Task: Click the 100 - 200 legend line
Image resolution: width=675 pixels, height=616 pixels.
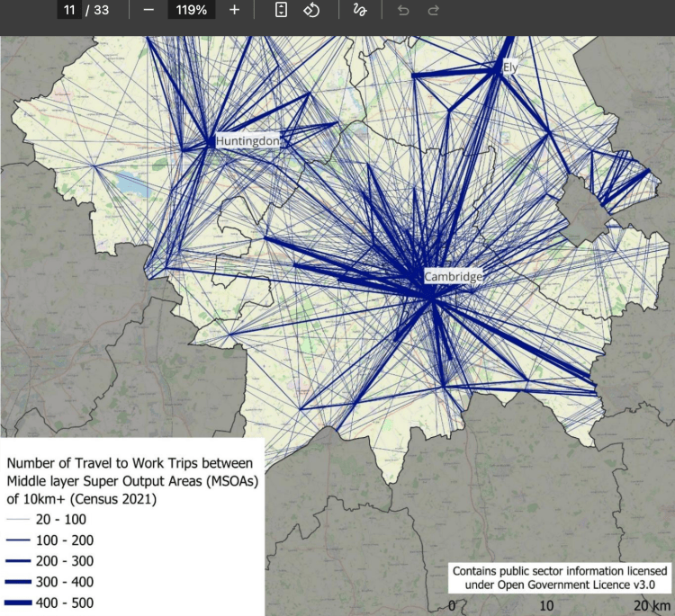Action: (x=18, y=540)
